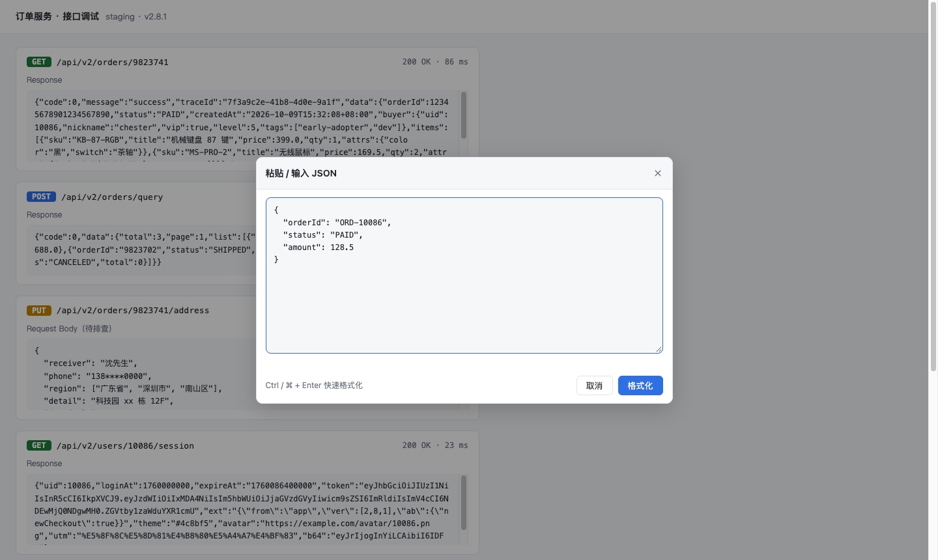The width and height of the screenshot is (938, 560).
Task: Click the "200 OK · 23 ms" status
Action: (x=435, y=445)
